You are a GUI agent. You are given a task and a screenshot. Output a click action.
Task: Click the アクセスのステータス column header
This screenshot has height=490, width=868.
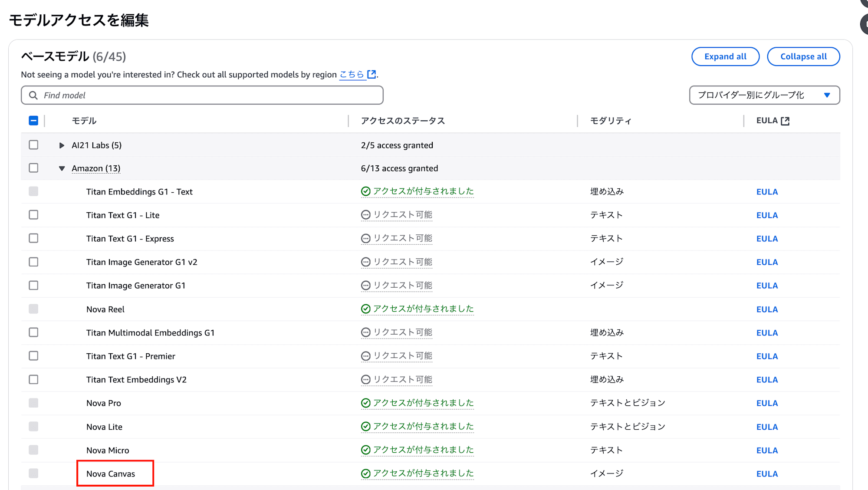[403, 121]
